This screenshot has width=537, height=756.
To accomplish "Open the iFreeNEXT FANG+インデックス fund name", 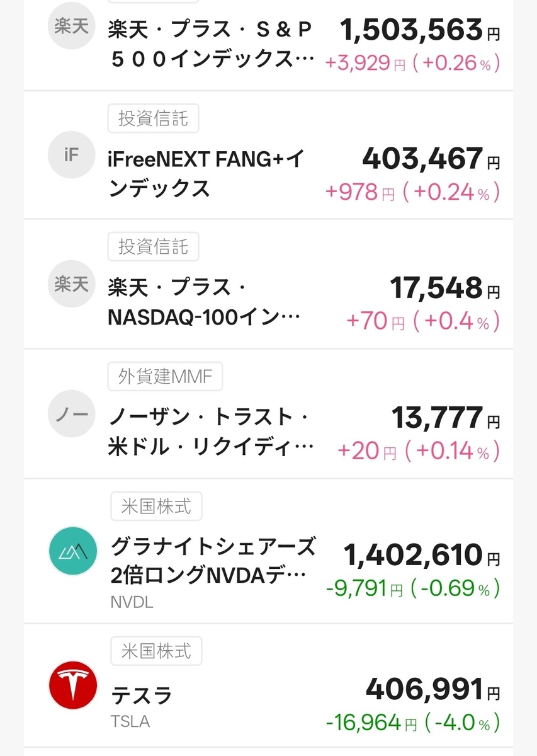I will pos(205,173).
